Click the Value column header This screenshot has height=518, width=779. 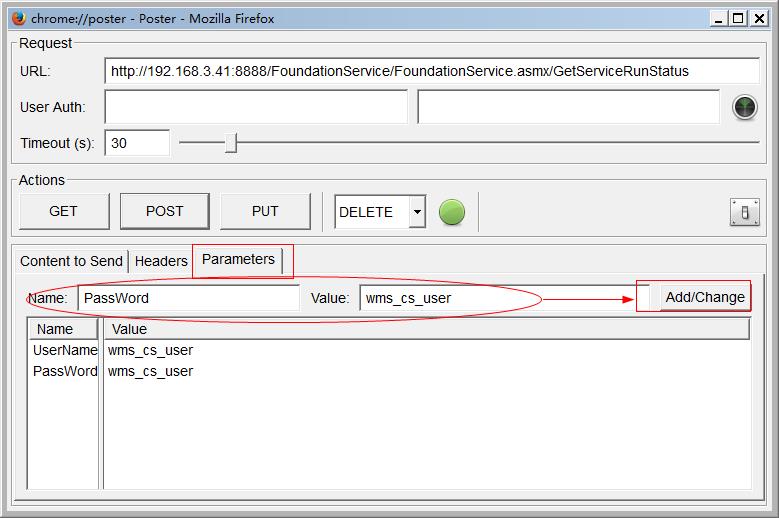(x=426, y=329)
